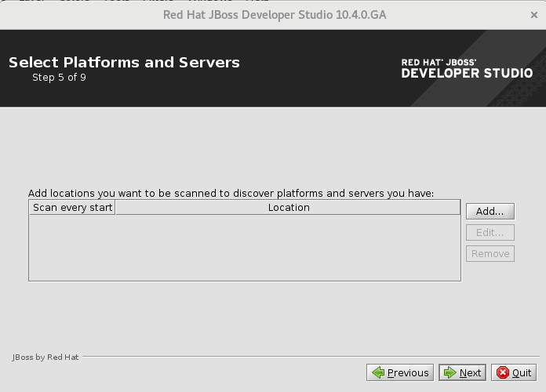
Task: Quit the installer
Action: tap(514, 372)
